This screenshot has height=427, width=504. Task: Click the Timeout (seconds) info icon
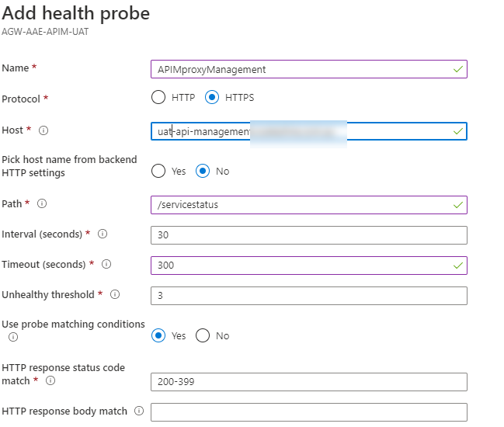(x=106, y=264)
